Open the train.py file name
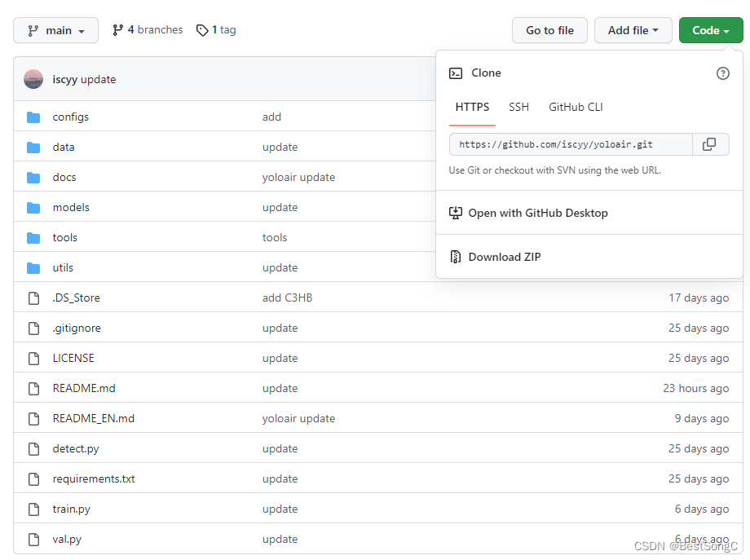The width and height of the screenshot is (750, 560). pyautogui.click(x=71, y=509)
